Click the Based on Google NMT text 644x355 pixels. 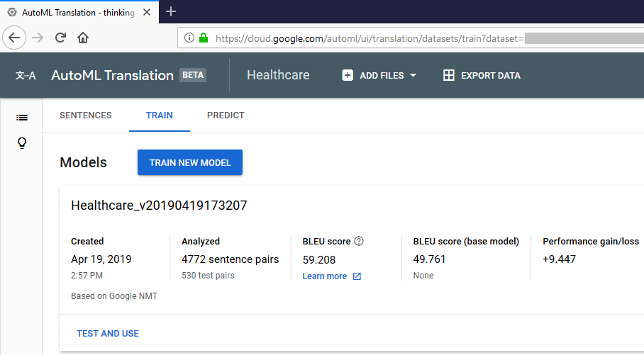point(114,296)
